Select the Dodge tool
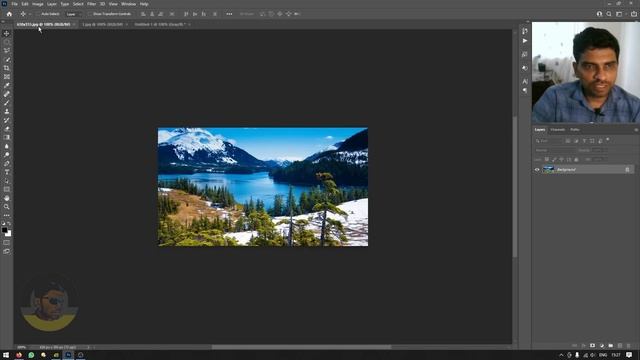The width and height of the screenshot is (640, 360). click(7, 155)
